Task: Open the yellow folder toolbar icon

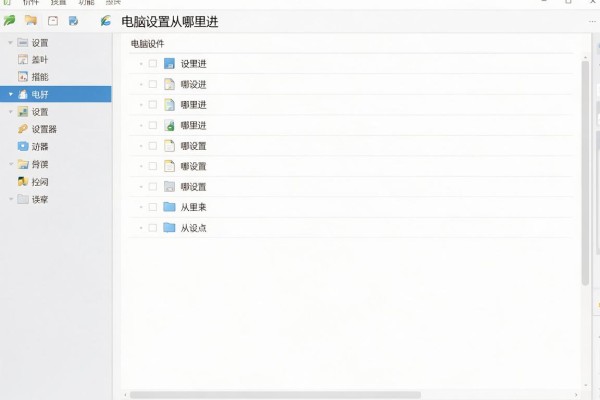Action: [x=31, y=20]
